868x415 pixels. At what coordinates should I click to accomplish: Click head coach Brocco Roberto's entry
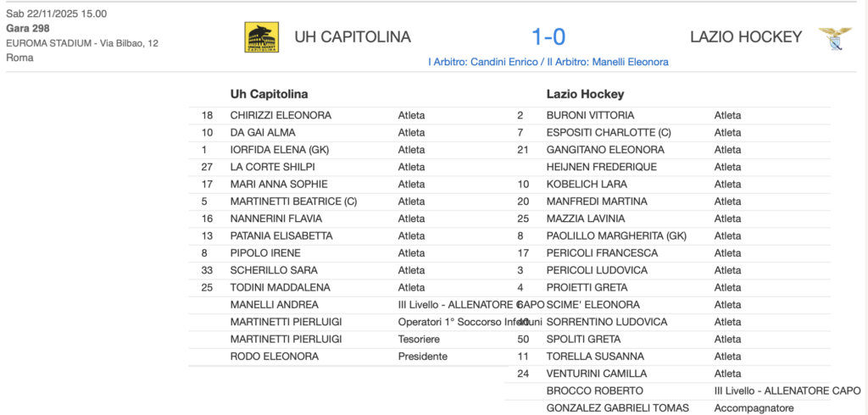coord(594,391)
